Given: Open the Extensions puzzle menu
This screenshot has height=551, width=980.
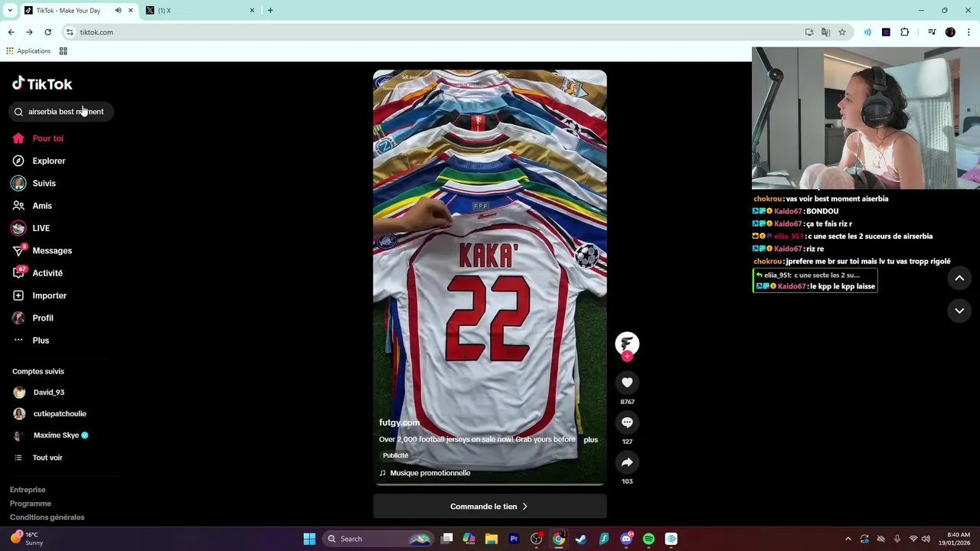Looking at the screenshot, I should (x=905, y=32).
